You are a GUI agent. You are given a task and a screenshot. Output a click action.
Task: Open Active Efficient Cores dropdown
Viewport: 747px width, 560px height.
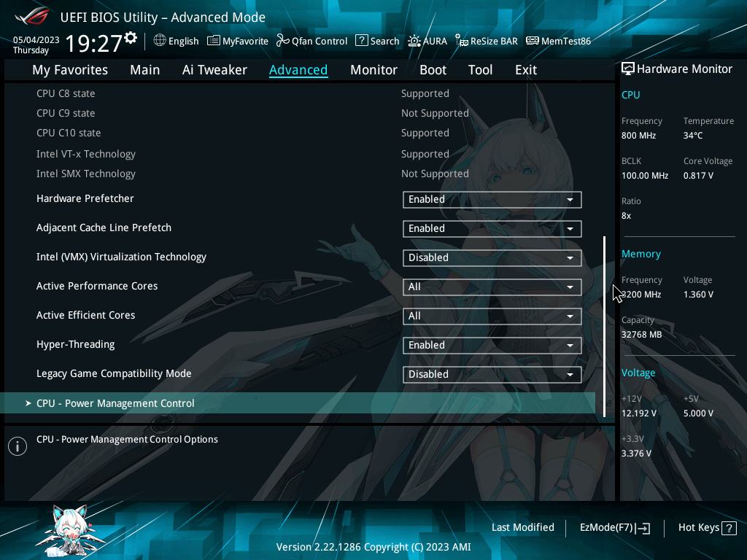click(x=492, y=316)
